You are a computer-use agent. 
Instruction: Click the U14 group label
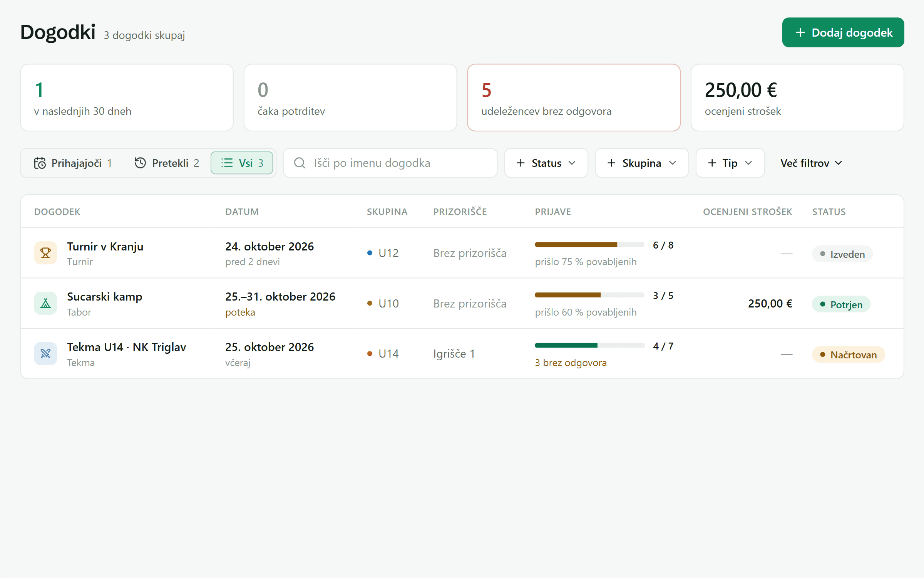coord(388,354)
